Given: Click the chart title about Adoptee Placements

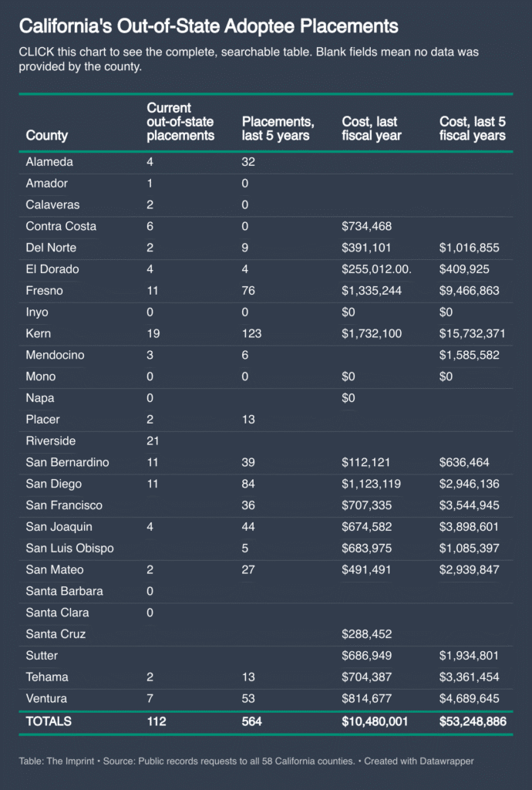Looking at the screenshot, I should tap(208, 27).
